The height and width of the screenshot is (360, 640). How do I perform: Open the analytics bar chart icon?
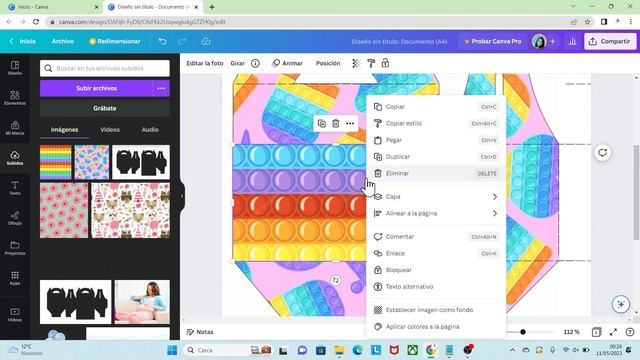click(x=572, y=41)
